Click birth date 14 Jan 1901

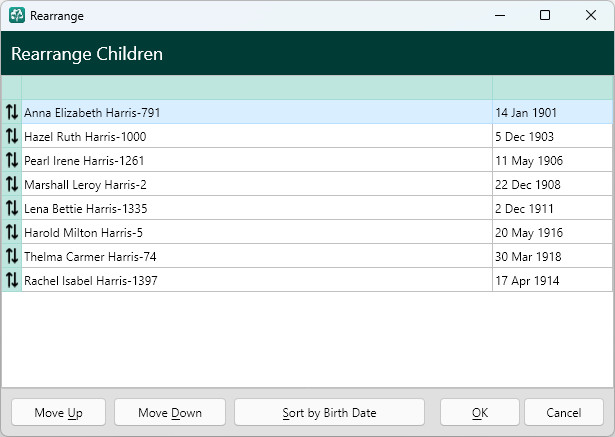coord(526,113)
